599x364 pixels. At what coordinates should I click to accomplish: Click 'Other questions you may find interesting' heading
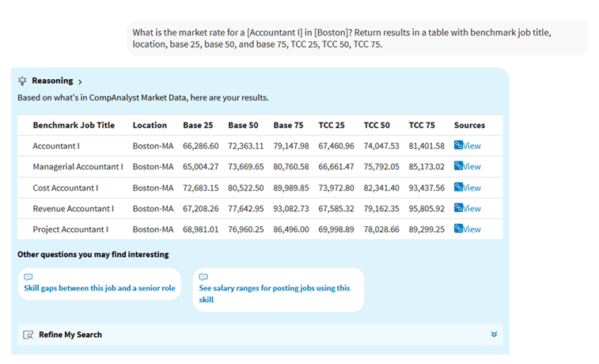[x=93, y=254]
